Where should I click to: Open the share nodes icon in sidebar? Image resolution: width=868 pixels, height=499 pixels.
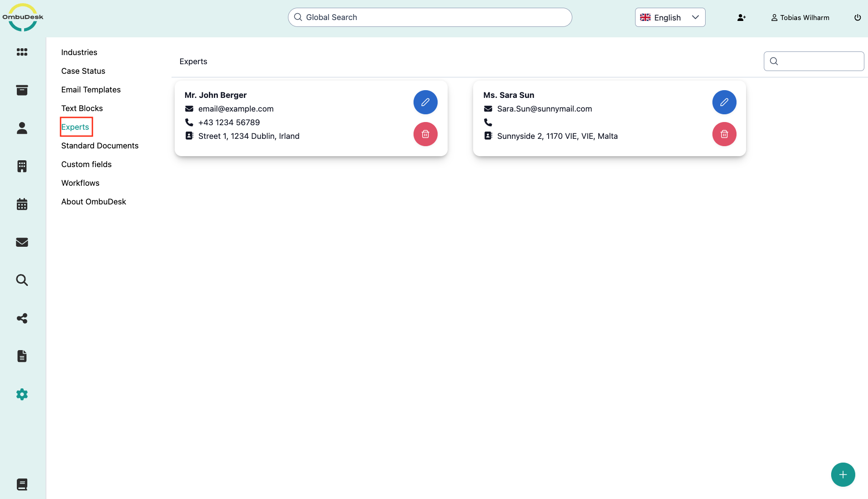pyautogui.click(x=22, y=318)
